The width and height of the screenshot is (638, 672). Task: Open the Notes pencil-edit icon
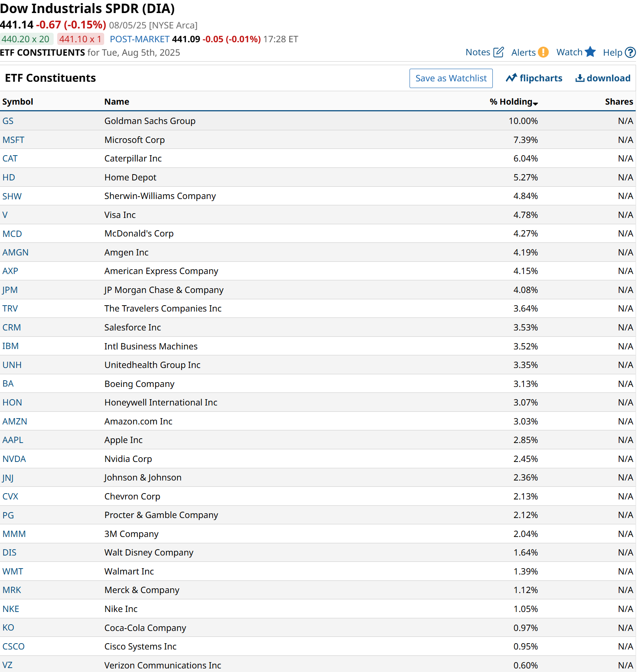pos(498,52)
